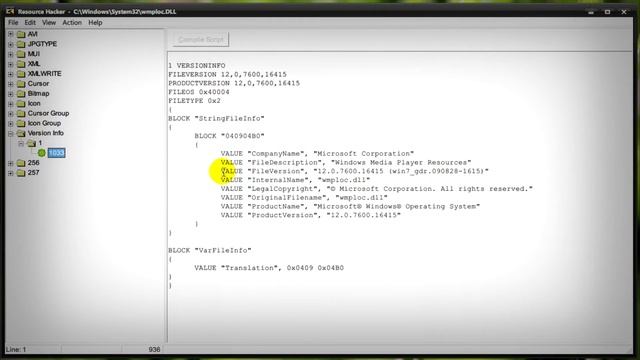Open the Action menu

(x=72, y=23)
